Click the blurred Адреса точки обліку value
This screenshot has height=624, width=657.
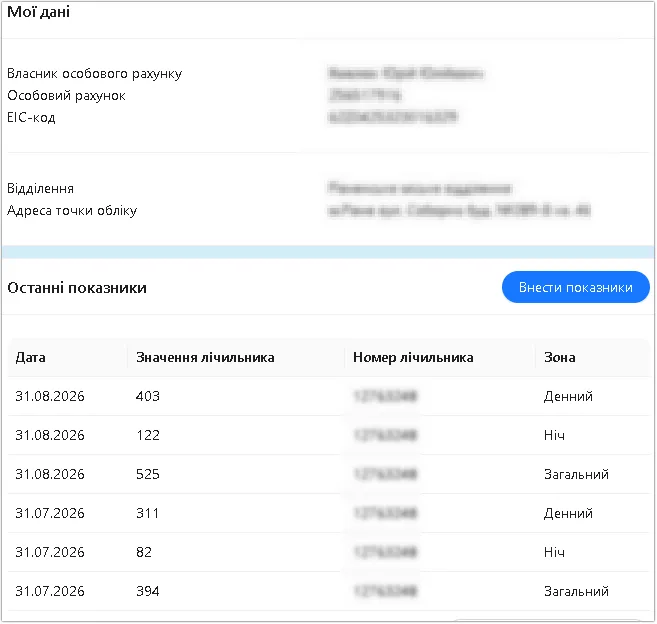(459, 210)
